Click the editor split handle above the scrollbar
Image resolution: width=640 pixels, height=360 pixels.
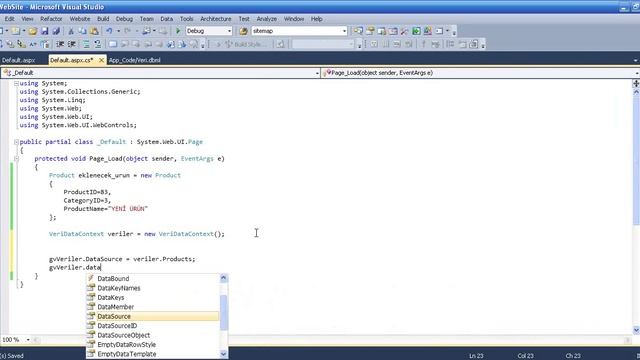pos(636,83)
